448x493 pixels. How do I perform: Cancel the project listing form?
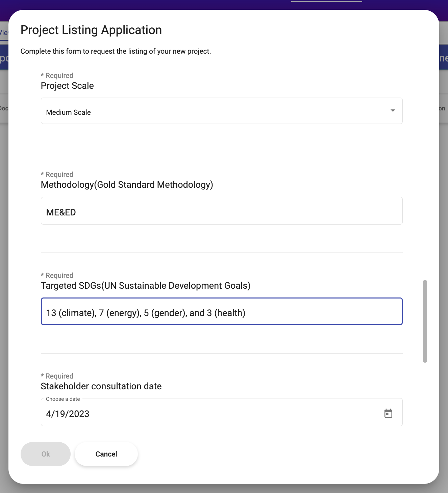[106, 454]
